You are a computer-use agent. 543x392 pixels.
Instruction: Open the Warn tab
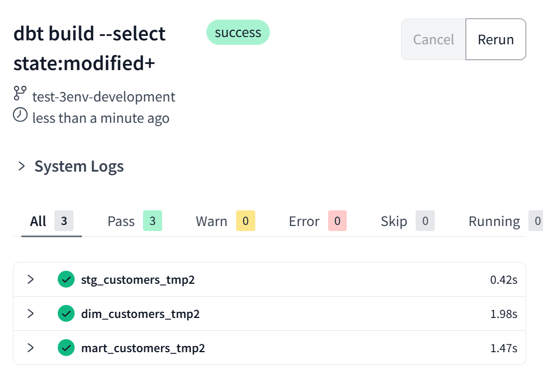225,221
